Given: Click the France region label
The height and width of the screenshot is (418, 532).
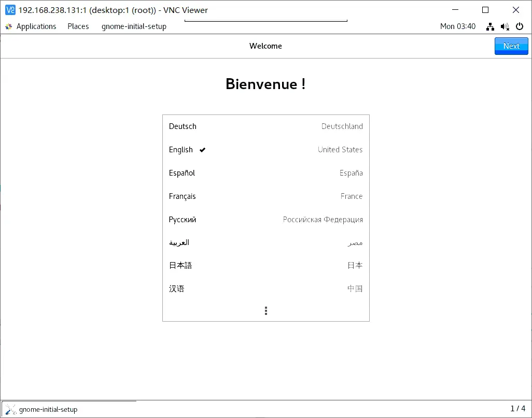Looking at the screenshot, I should coord(352,196).
